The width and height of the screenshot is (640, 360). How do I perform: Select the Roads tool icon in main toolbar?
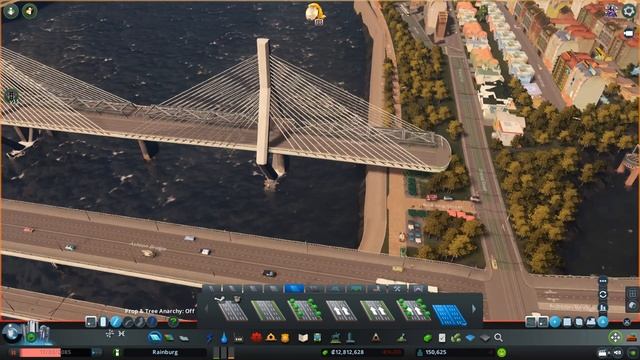click(155, 338)
